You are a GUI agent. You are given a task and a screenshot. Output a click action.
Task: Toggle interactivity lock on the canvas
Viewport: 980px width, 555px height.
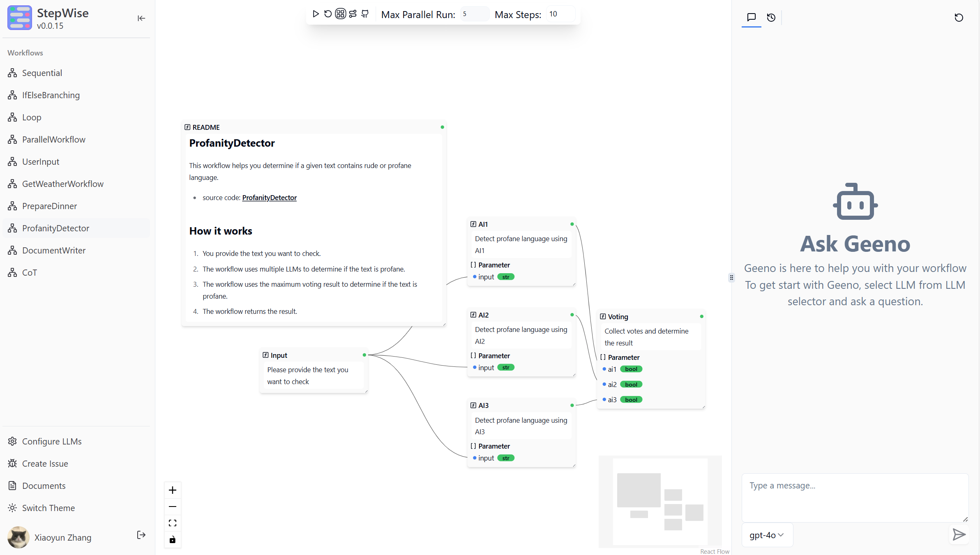[173, 540]
